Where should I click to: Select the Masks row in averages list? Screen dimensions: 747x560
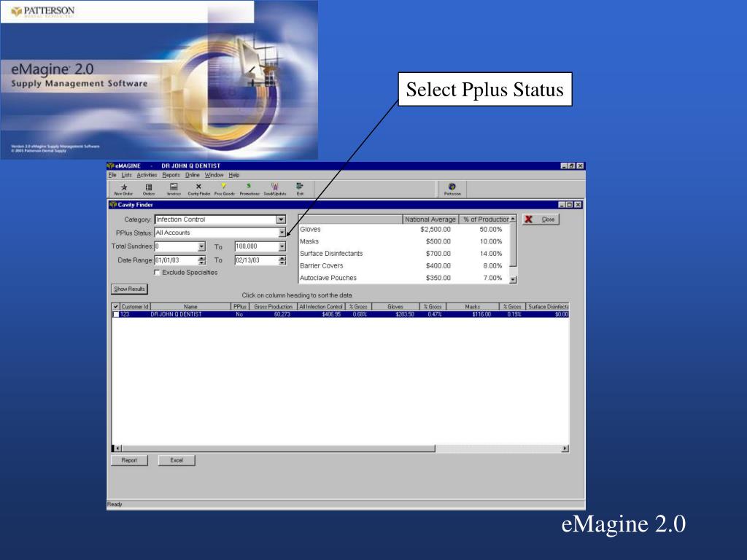(404, 241)
